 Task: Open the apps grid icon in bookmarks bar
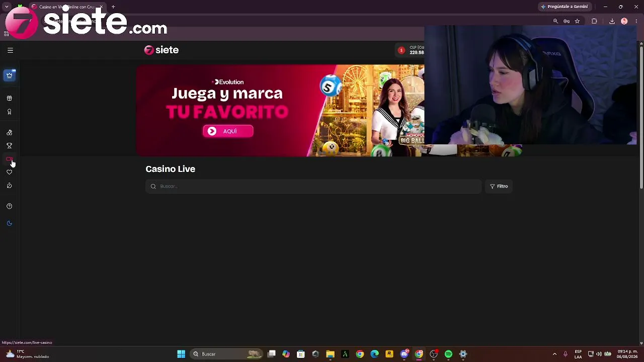(7, 34)
